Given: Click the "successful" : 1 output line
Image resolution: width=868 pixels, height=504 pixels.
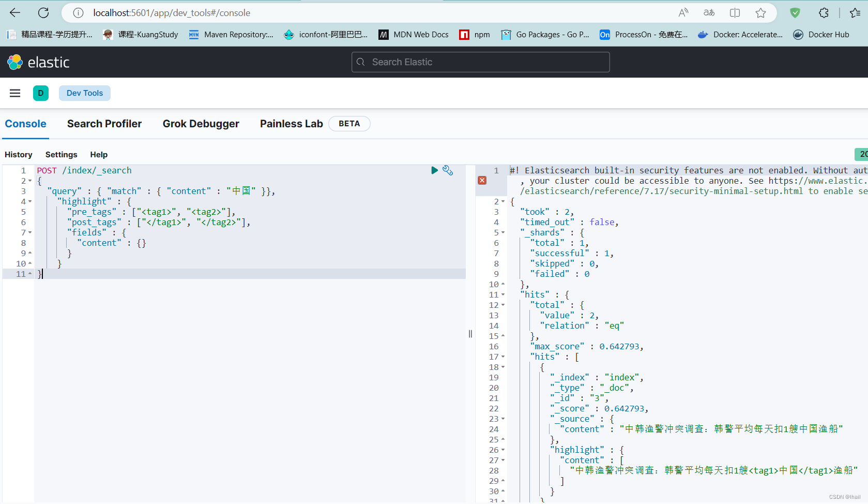Looking at the screenshot, I should pyautogui.click(x=572, y=253).
